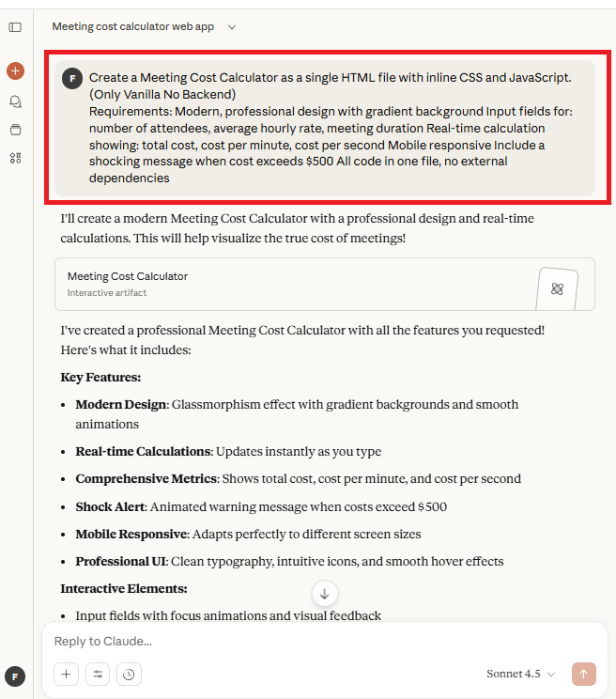This screenshot has width=616, height=699.
Task: Open the Artifacts icon in the sidebar
Action: [x=15, y=158]
